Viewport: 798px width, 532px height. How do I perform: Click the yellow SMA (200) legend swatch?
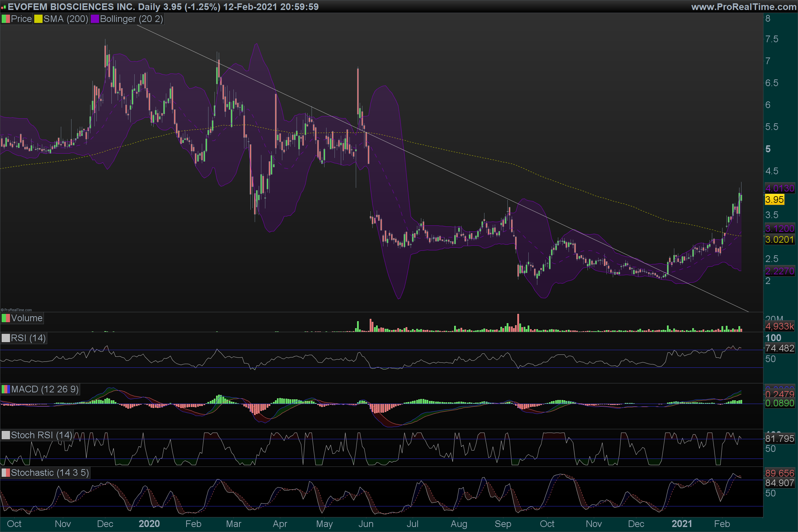tap(38, 19)
